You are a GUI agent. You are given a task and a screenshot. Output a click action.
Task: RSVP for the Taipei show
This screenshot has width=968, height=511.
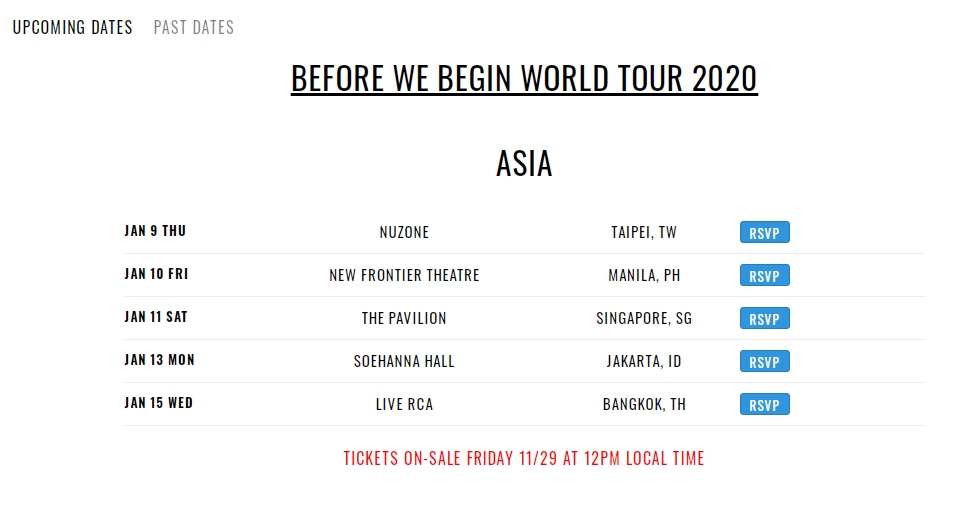764,233
